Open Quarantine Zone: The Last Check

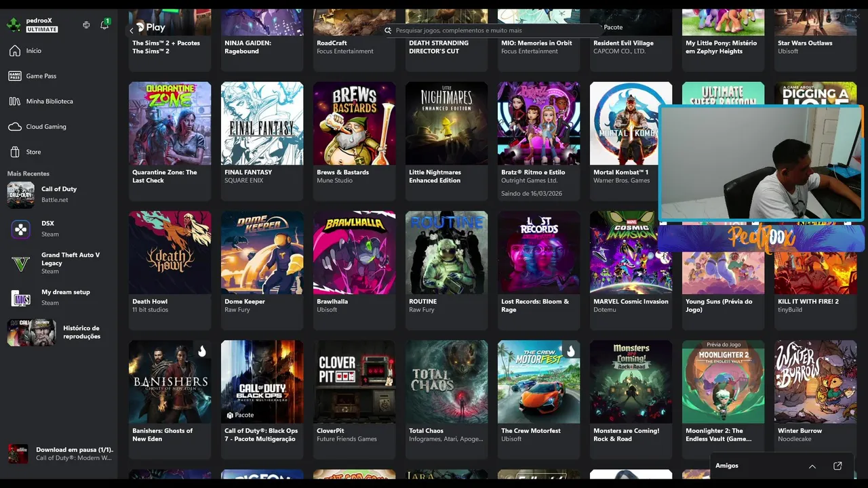click(x=170, y=141)
